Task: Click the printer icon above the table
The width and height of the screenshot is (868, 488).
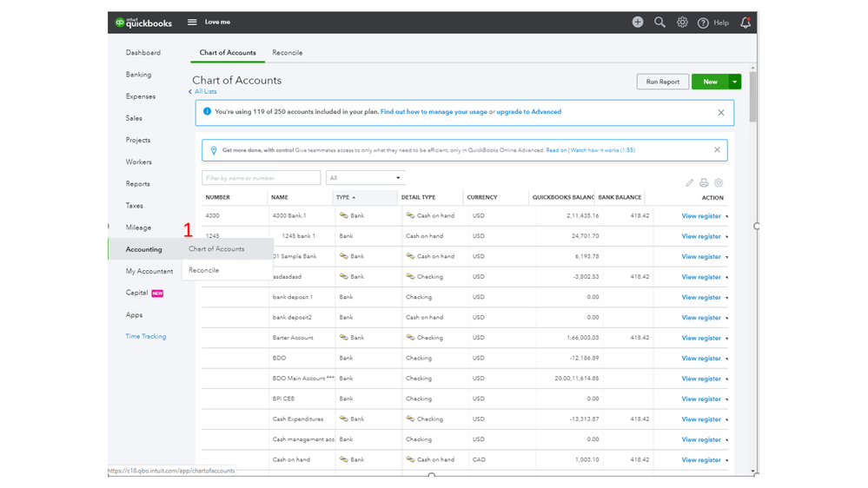Action: [704, 183]
